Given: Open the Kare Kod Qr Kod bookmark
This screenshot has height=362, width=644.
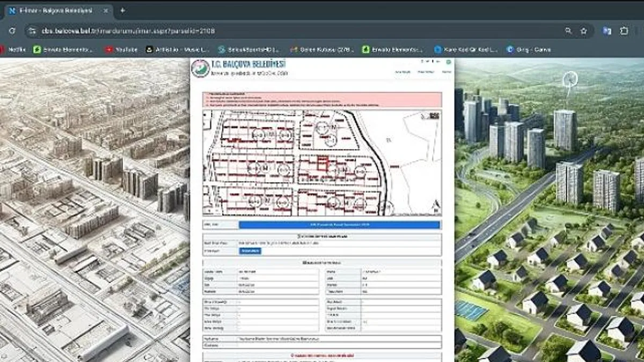Looking at the screenshot, I should [466, 49].
